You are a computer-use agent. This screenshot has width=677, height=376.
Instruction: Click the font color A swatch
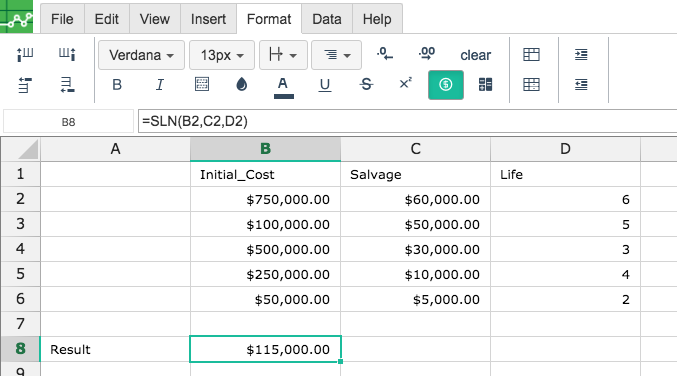coord(284,87)
